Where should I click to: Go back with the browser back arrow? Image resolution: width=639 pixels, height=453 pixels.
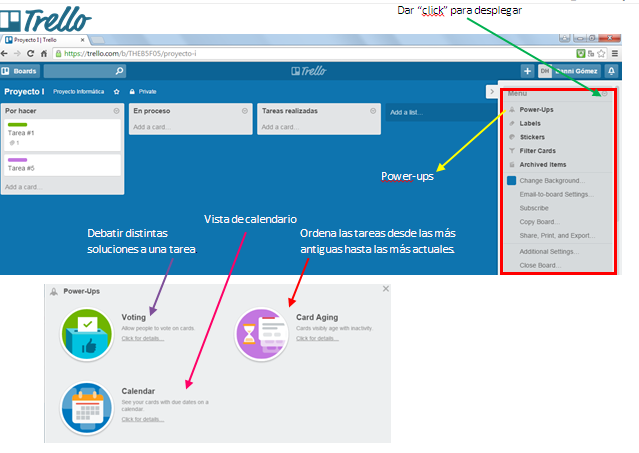point(4,53)
